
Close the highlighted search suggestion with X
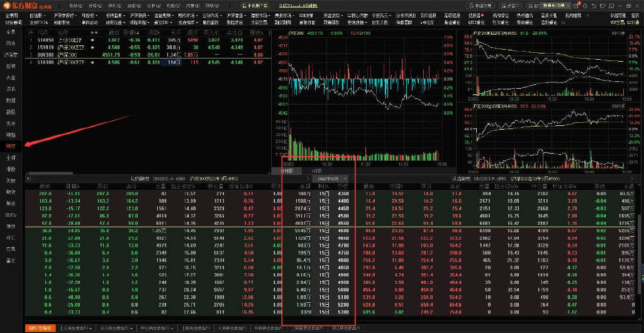[x=569, y=5]
